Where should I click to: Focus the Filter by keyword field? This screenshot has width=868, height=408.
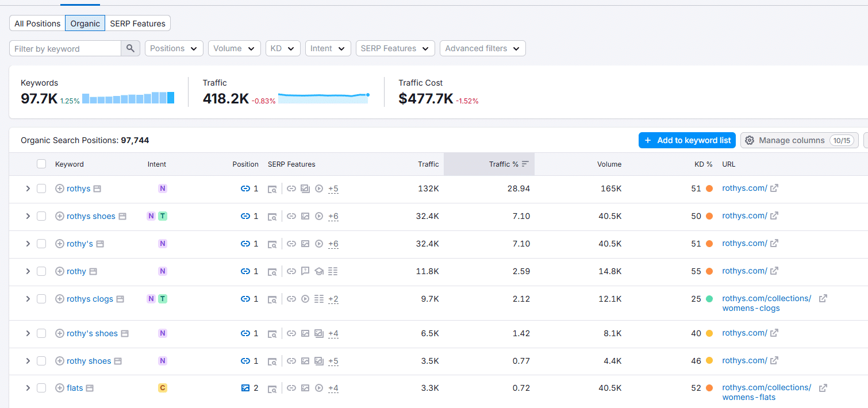(65, 48)
